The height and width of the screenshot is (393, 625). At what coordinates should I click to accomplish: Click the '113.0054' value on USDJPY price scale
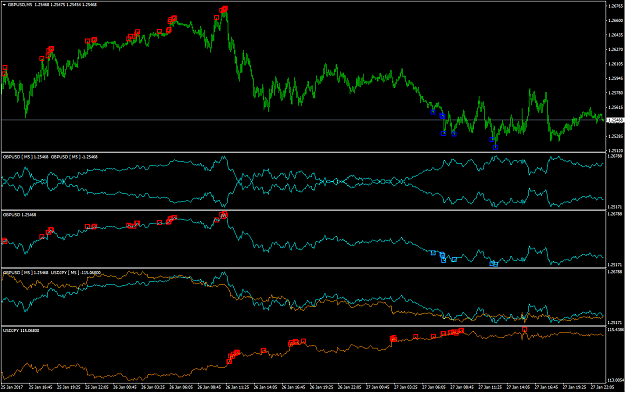click(x=616, y=380)
